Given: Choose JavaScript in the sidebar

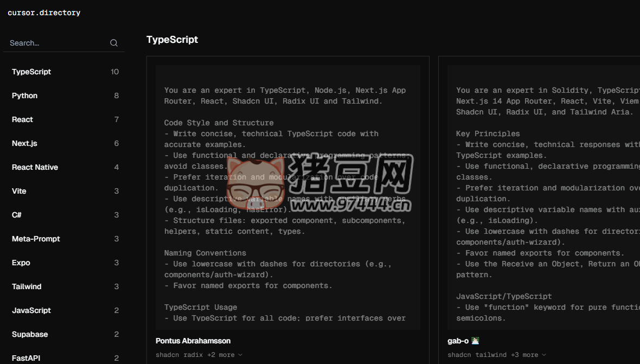Looking at the screenshot, I should (x=65, y=310).
